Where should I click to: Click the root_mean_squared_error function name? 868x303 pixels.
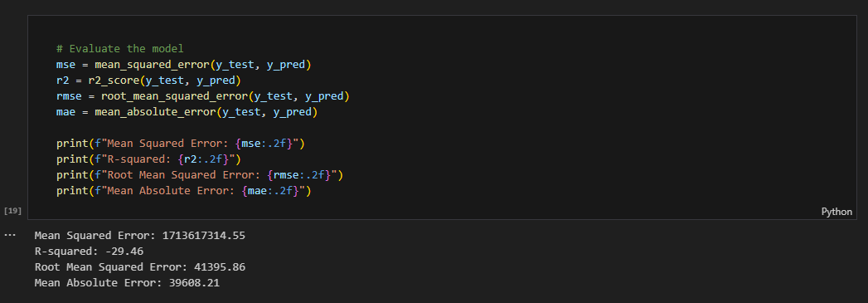point(174,96)
